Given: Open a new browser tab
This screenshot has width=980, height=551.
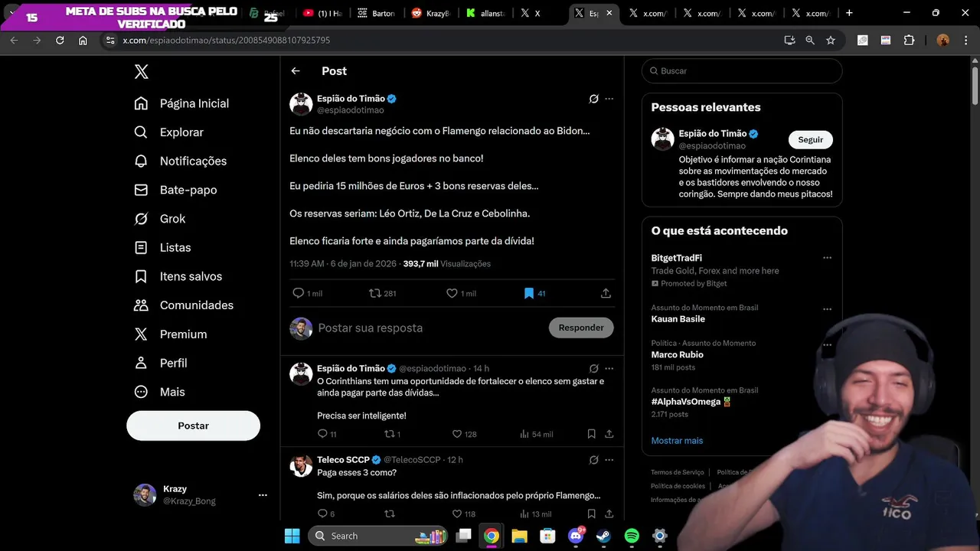Looking at the screenshot, I should 849,13.
